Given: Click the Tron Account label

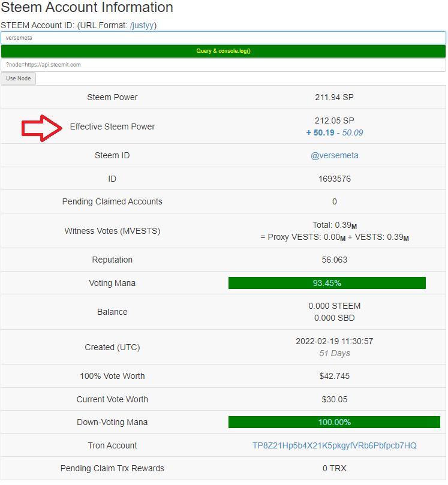Looking at the screenshot, I should (112, 445).
